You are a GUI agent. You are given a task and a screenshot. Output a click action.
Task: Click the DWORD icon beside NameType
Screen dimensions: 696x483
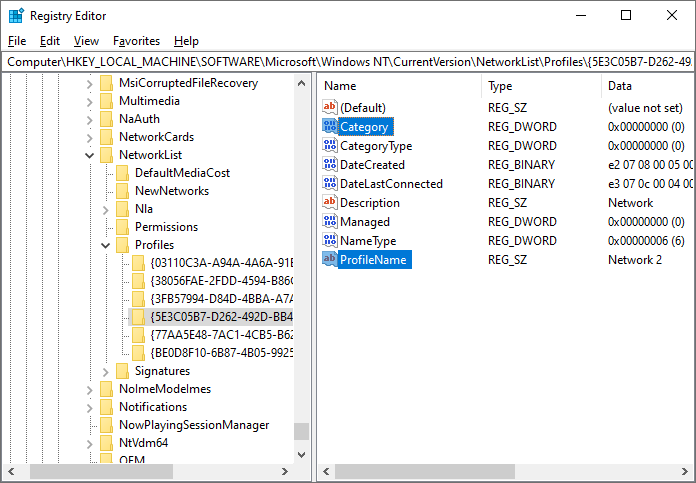[x=330, y=241]
